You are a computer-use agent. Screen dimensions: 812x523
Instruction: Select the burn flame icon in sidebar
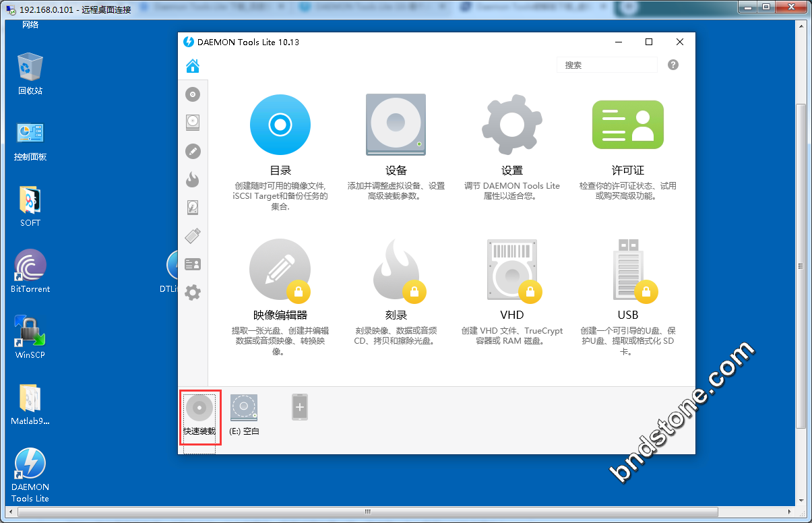click(x=193, y=179)
